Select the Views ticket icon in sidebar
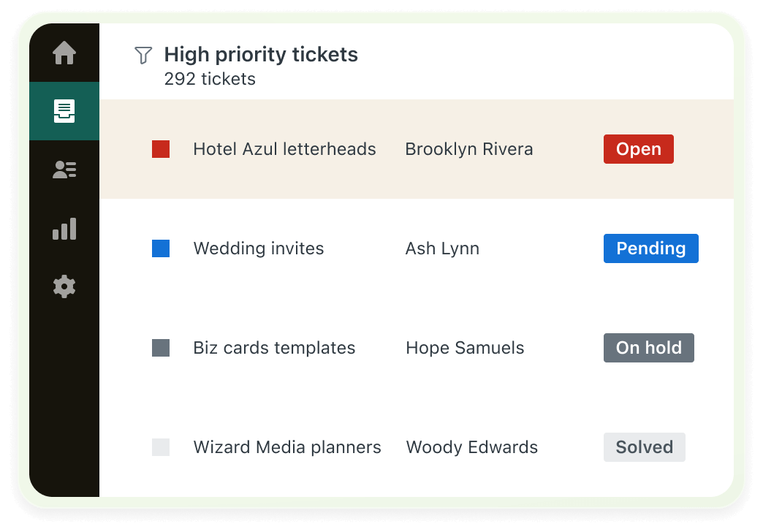763x532 pixels. point(64,111)
